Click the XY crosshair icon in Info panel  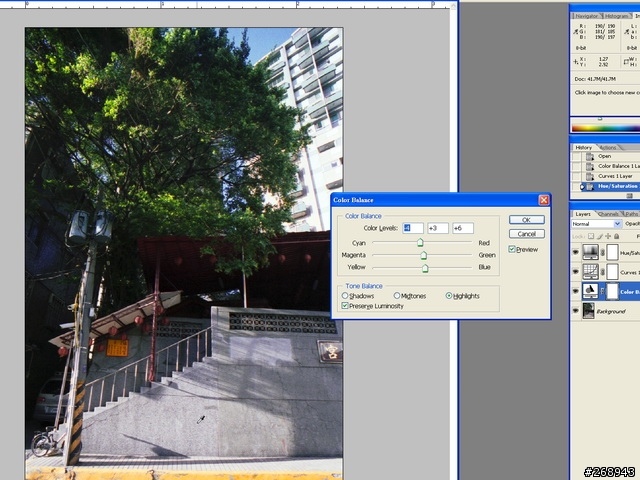[576, 62]
